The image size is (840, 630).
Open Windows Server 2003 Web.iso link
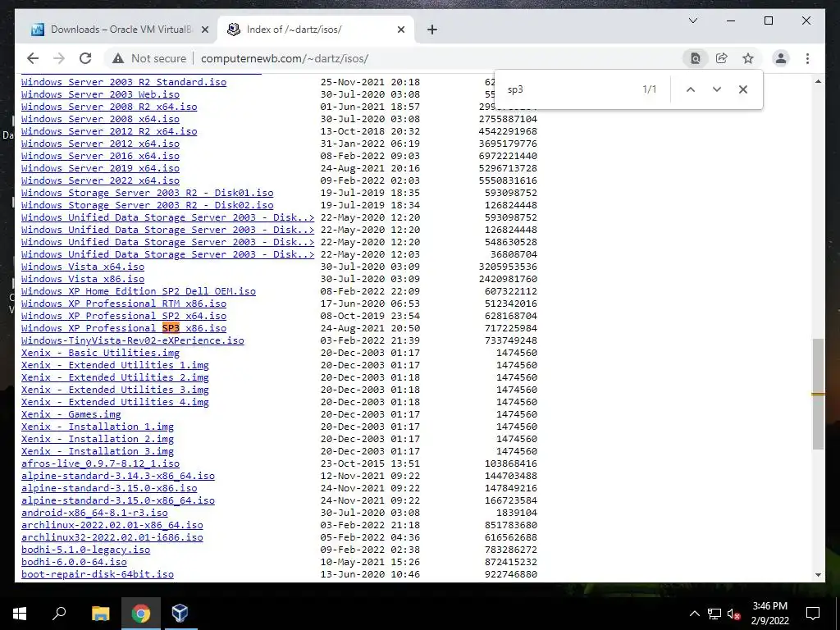(100, 94)
